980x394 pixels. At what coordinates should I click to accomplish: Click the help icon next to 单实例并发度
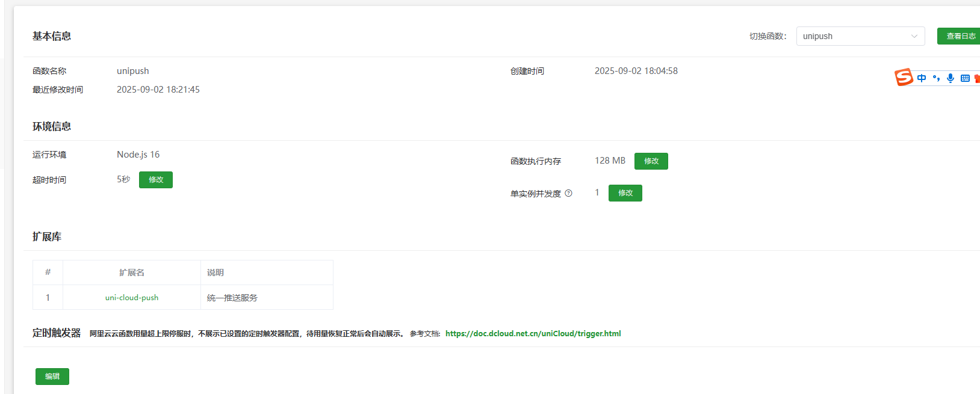click(568, 193)
